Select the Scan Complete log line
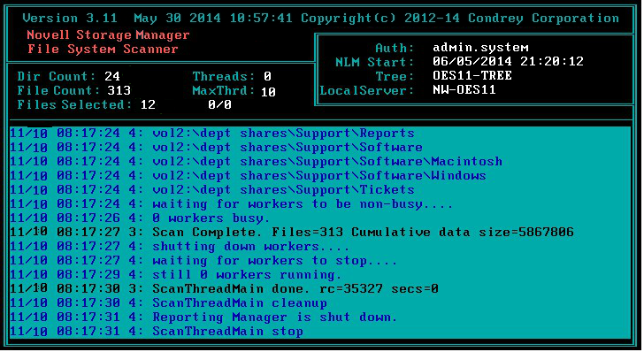Image resolution: width=644 pixels, height=352 pixels. click(x=292, y=232)
